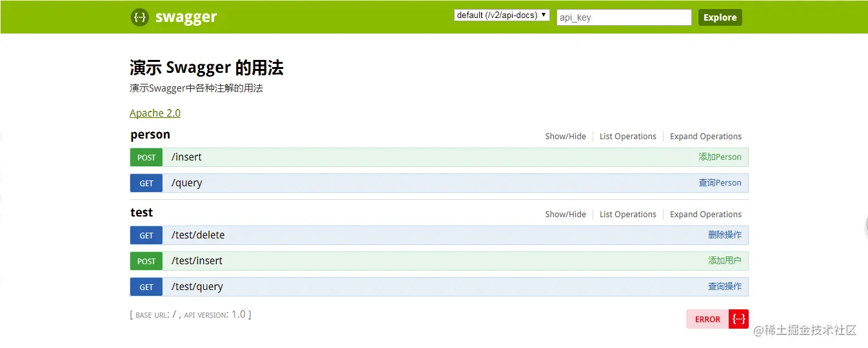Viewport: 868px width, 348px height.
Task: Focus the api_key input field
Action: tap(624, 17)
